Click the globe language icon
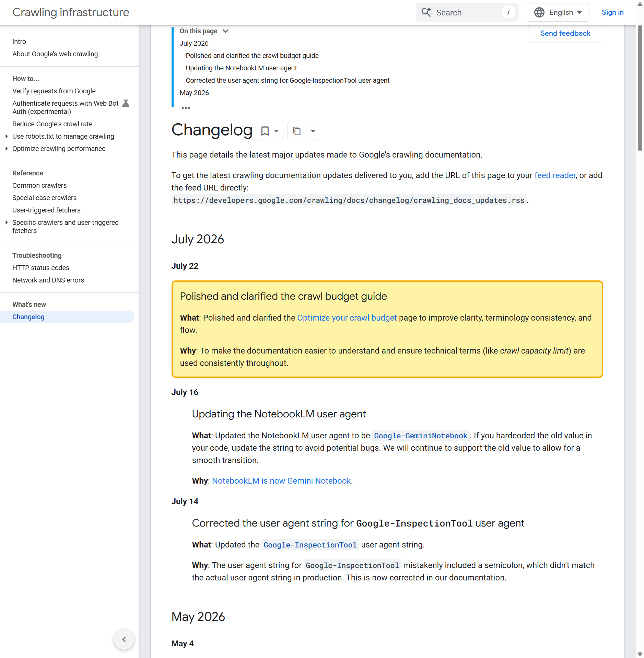Screen dimensions: 644x658 (539, 12)
